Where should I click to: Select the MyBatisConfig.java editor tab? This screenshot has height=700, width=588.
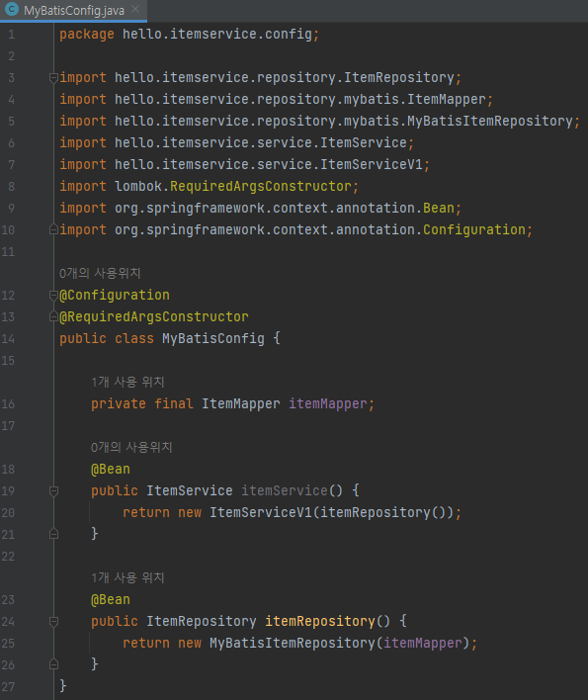tap(73, 10)
